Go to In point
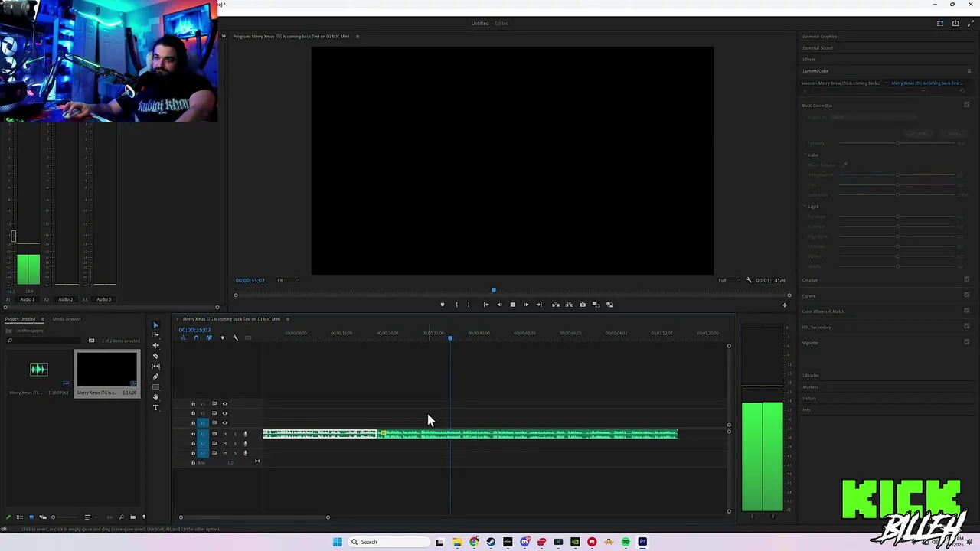Image resolution: width=980 pixels, height=551 pixels. [486, 305]
